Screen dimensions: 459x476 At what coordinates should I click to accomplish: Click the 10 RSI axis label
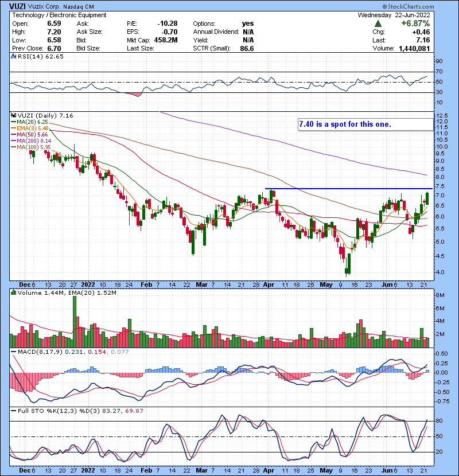click(x=439, y=103)
